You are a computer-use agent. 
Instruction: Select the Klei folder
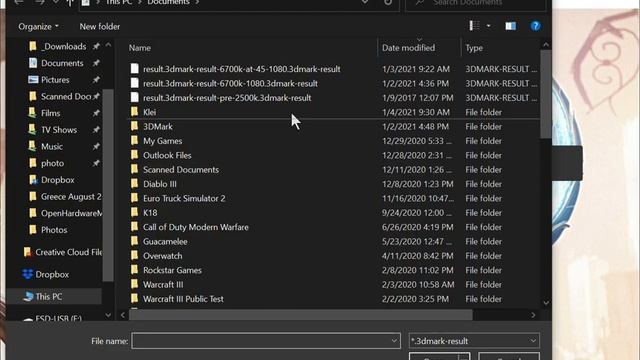[x=149, y=112]
